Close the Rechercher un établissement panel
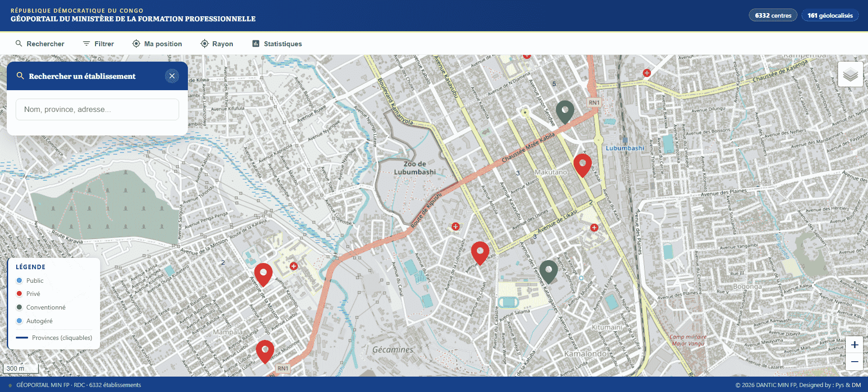The image size is (868, 392). pyautogui.click(x=172, y=76)
